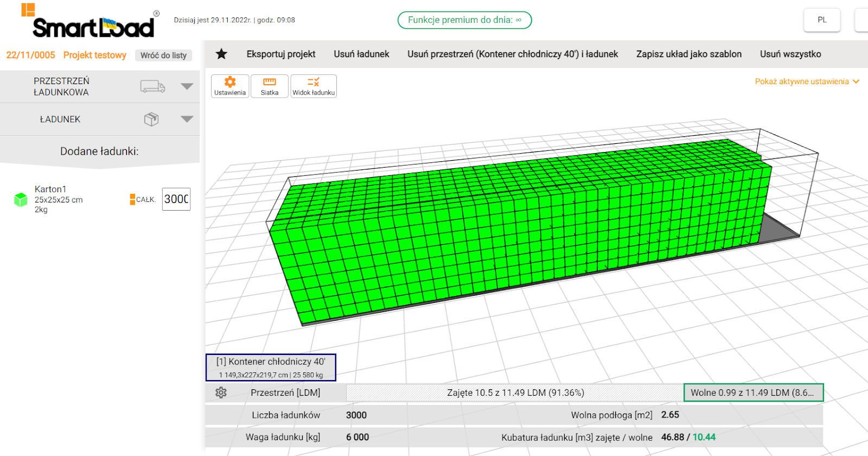
Task: Click the Wolna podłoga value 2.65
Action: click(670, 415)
